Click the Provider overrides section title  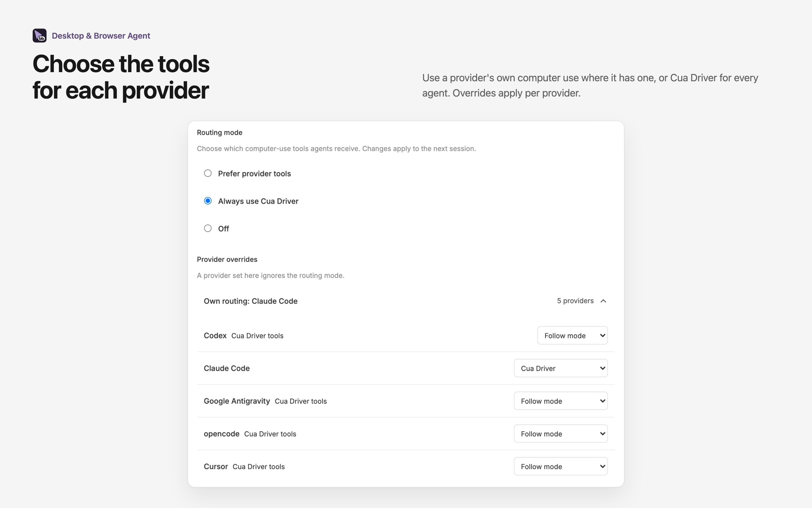(227, 259)
